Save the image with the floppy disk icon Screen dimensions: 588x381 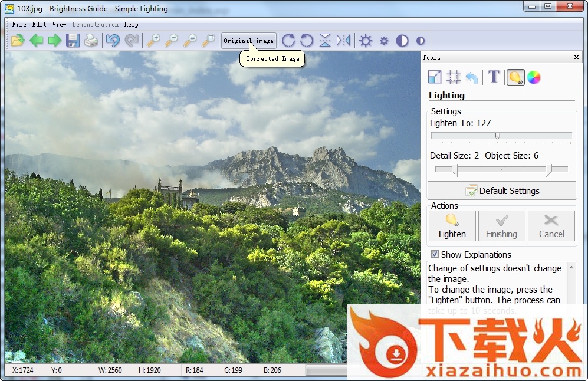[x=73, y=41]
